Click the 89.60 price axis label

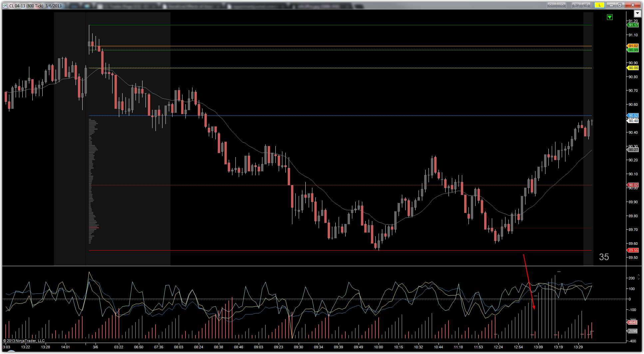[x=633, y=244]
